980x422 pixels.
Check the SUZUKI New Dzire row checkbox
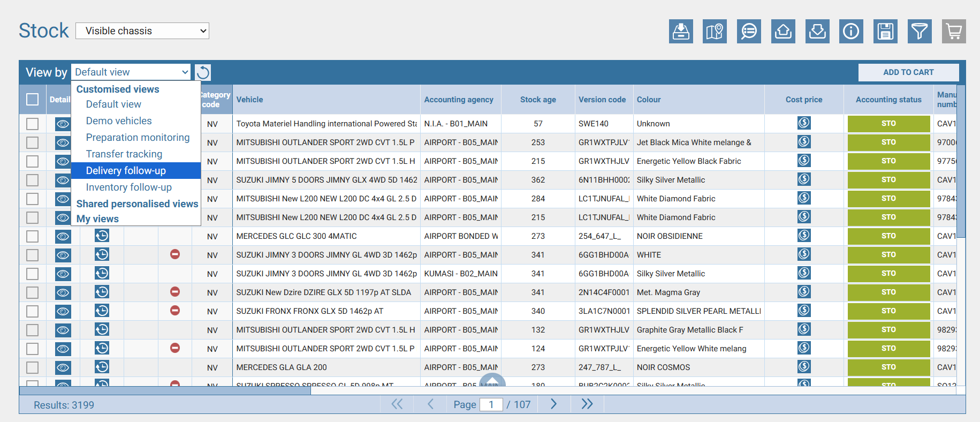pos(32,292)
